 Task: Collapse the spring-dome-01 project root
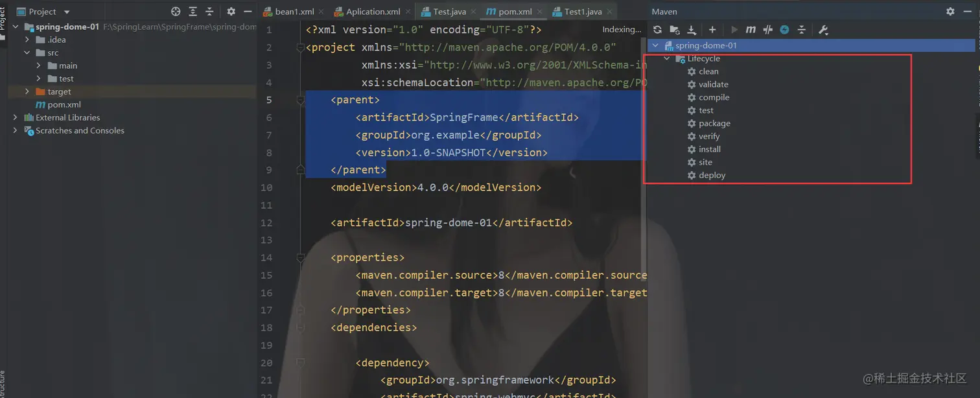[16, 27]
